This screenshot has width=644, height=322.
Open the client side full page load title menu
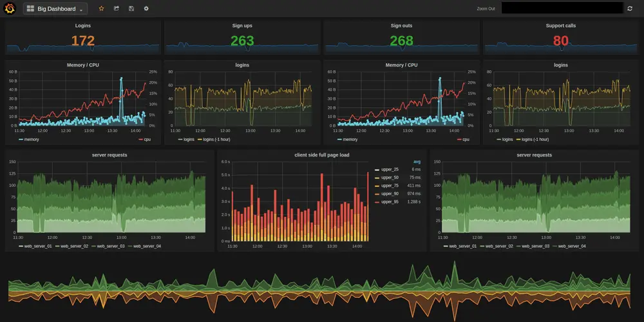tap(322, 155)
